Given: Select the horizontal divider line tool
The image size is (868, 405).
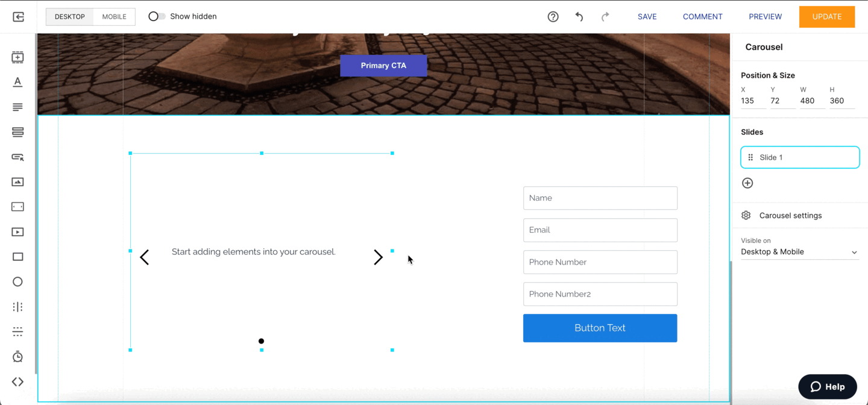Looking at the screenshot, I should click(x=17, y=331).
